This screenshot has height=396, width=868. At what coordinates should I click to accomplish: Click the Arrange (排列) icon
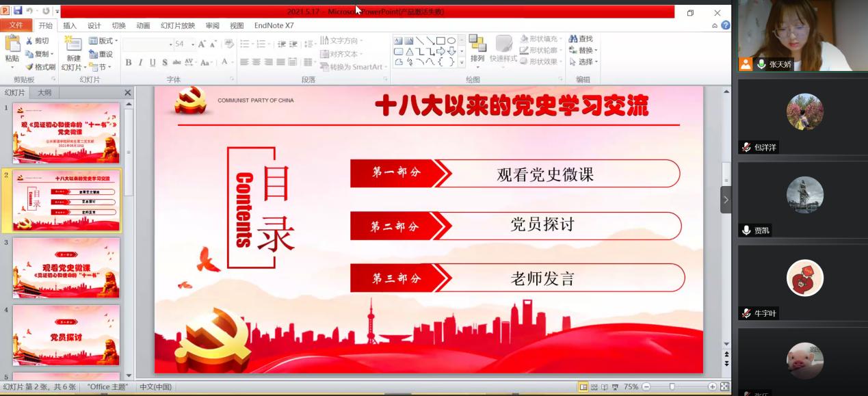click(x=477, y=43)
